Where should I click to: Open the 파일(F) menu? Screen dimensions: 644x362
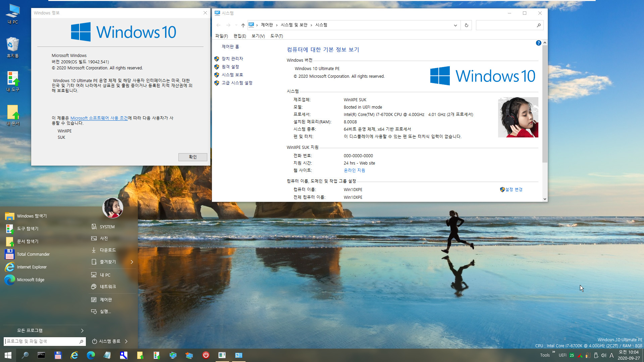(x=221, y=36)
